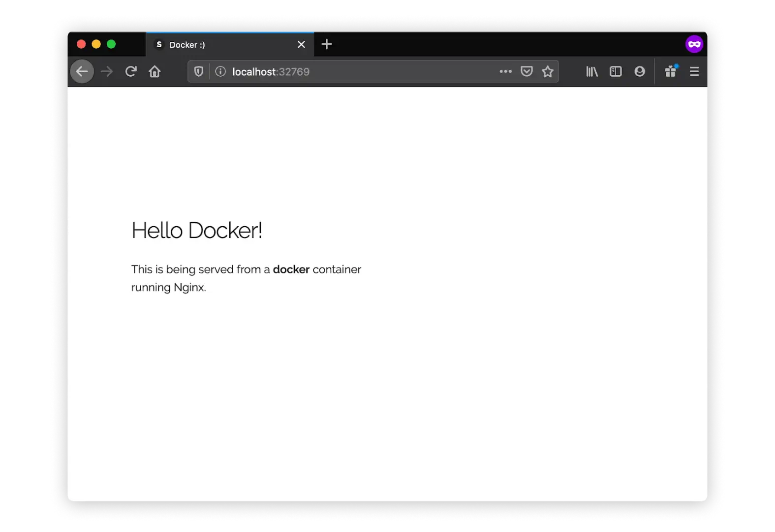
Task: Open the What's New gift icon
Action: tap(670, 72)
